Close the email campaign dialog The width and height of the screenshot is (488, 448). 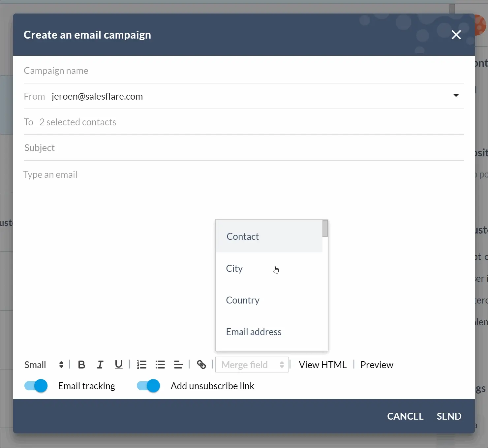coord(456,35)
